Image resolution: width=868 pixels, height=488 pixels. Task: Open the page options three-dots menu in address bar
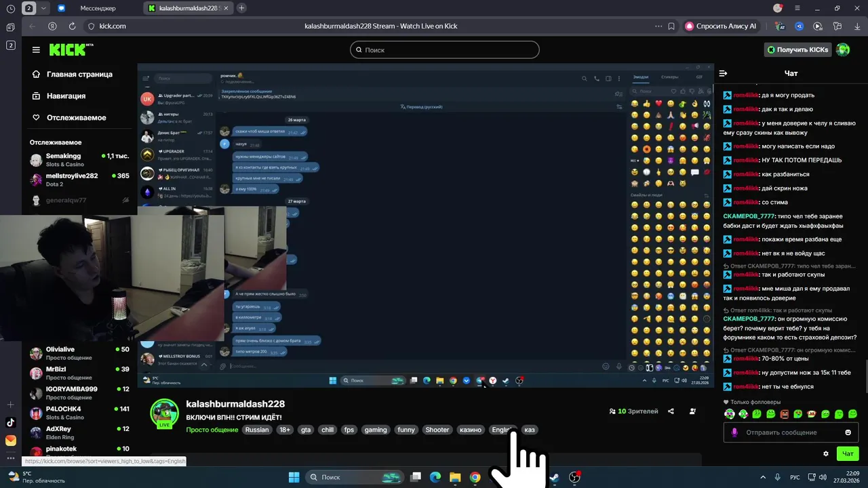[x=658, y=26]
